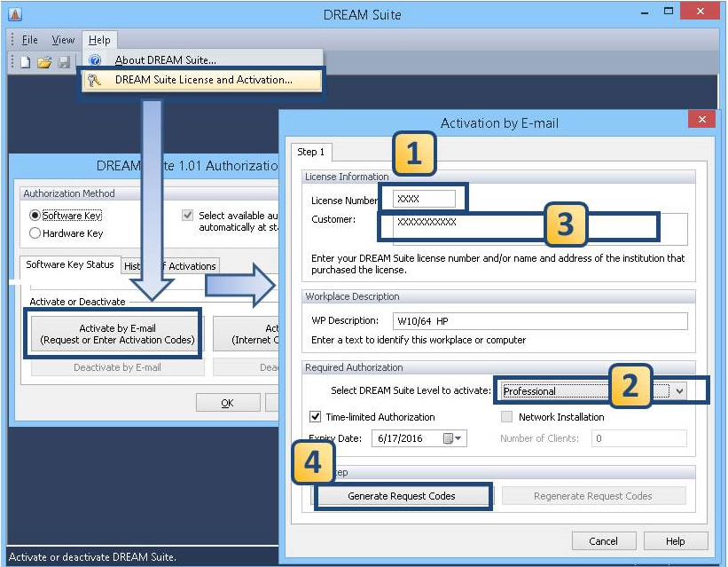Click the Customer text field

(540, 229)
